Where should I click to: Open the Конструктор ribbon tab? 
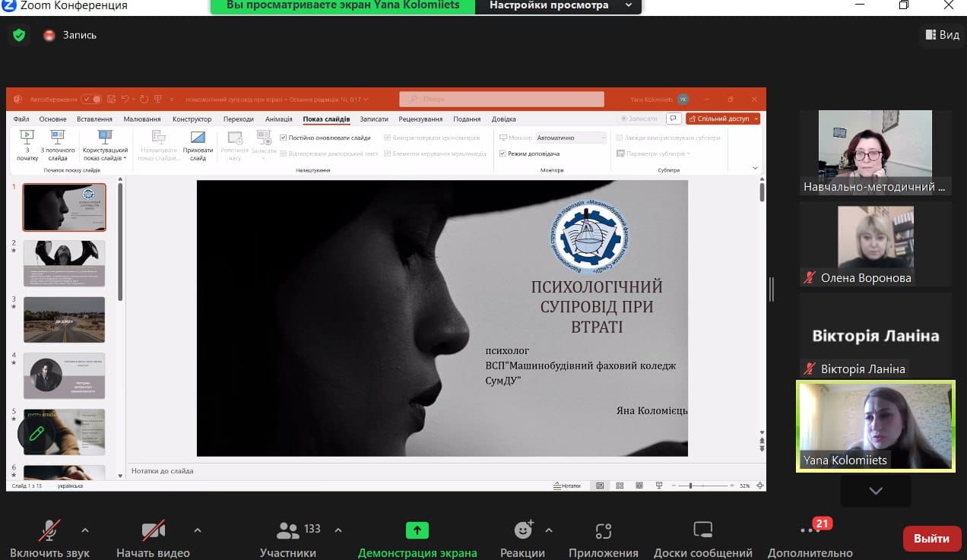(x=192, y=119)
